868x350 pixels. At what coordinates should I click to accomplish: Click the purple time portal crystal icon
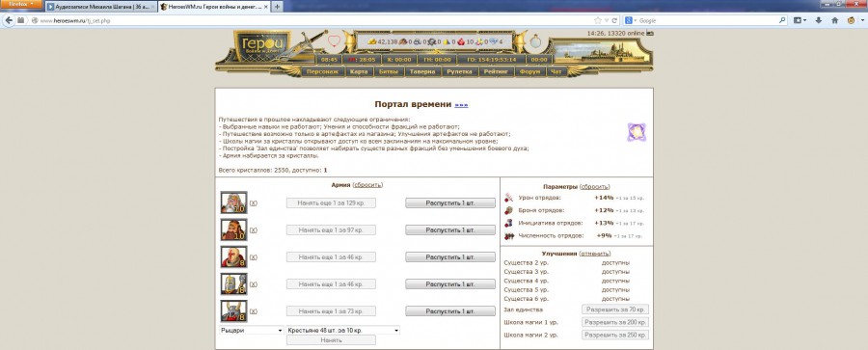pyautogui.click(x=637, y=132)
